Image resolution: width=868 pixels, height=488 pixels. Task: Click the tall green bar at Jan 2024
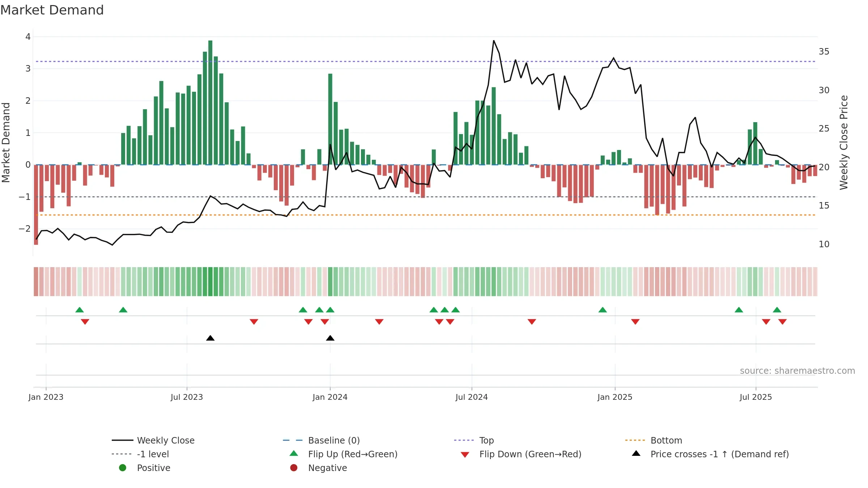330,119
